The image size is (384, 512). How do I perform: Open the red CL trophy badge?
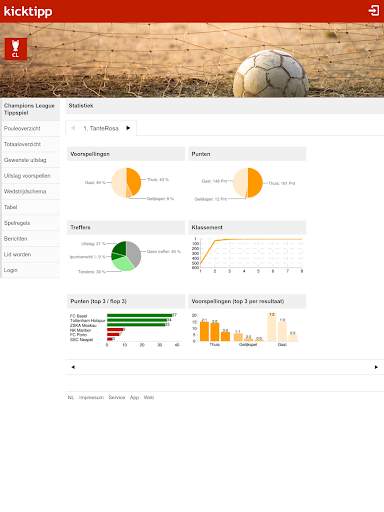(16, 49)
